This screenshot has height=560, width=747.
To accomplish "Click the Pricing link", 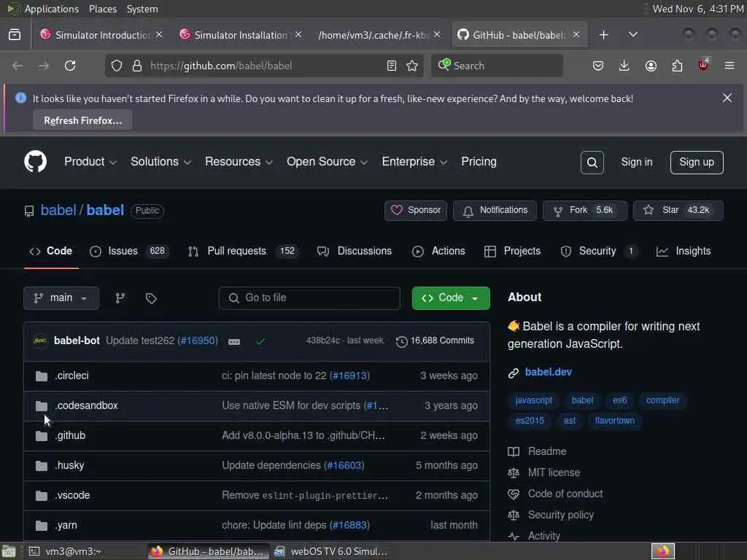I will click(x=479, y=162).
